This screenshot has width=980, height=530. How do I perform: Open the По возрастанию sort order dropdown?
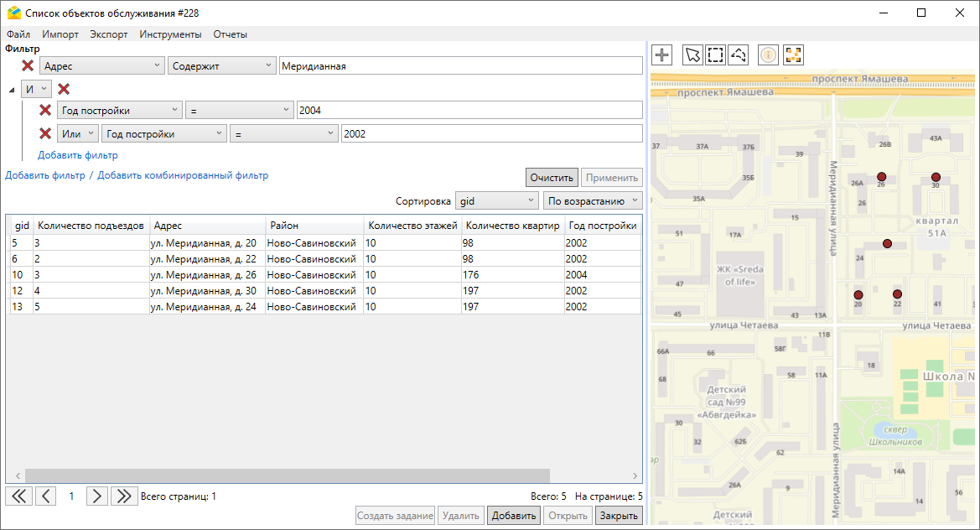(x=592, y=201)
